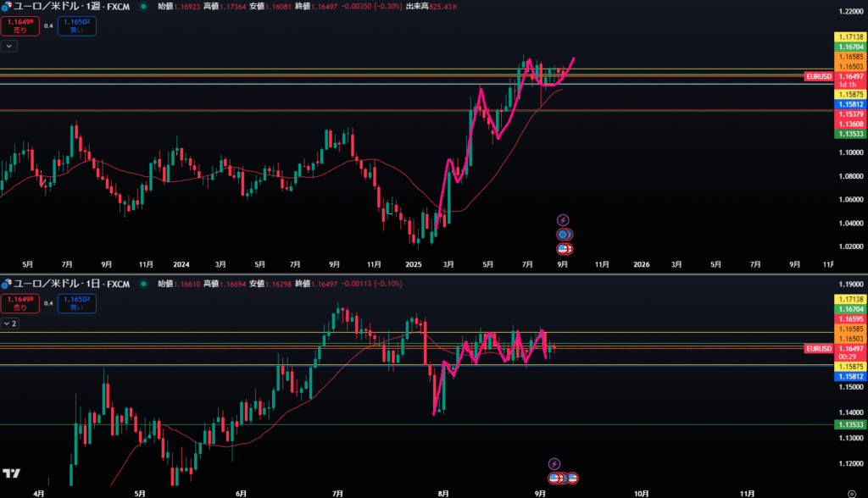Open chart settings gear at the price scale corner
The height and width of the screenshot is (498, 868).
click(x=852, y=494)
